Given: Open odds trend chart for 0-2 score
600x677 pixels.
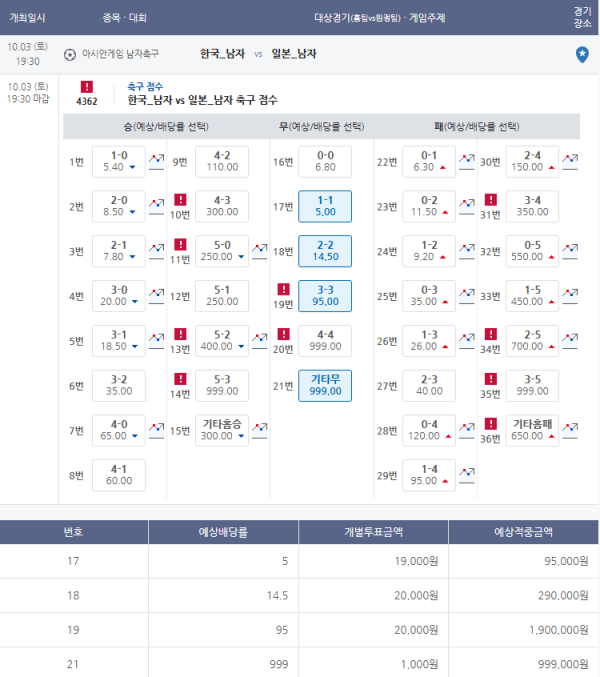Looking at the screenshot, I should tap(467, 207).
